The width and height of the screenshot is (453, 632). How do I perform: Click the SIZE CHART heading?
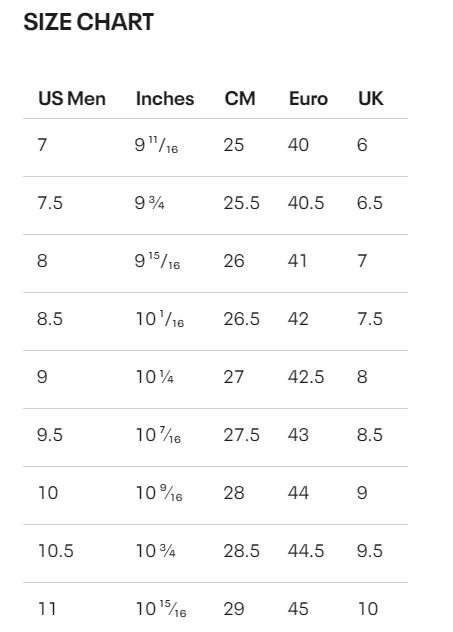coord(89,22)
